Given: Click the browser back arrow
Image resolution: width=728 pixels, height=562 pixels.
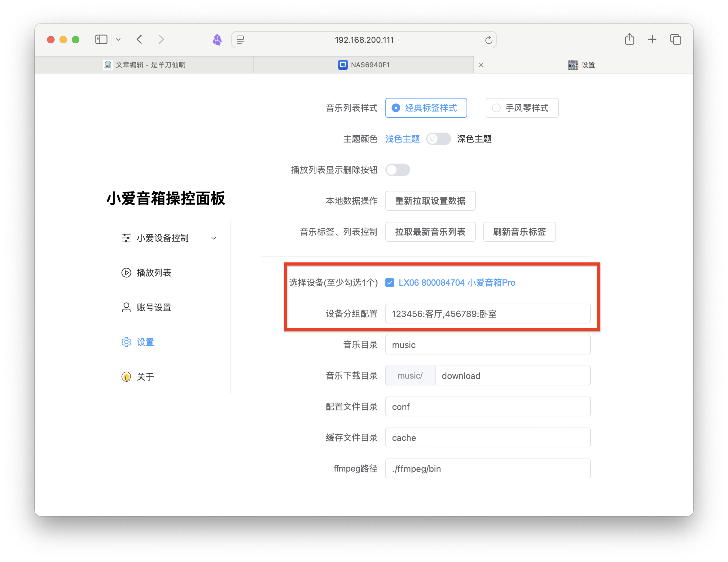Looking at the screenshot, I should click(140, 39).
